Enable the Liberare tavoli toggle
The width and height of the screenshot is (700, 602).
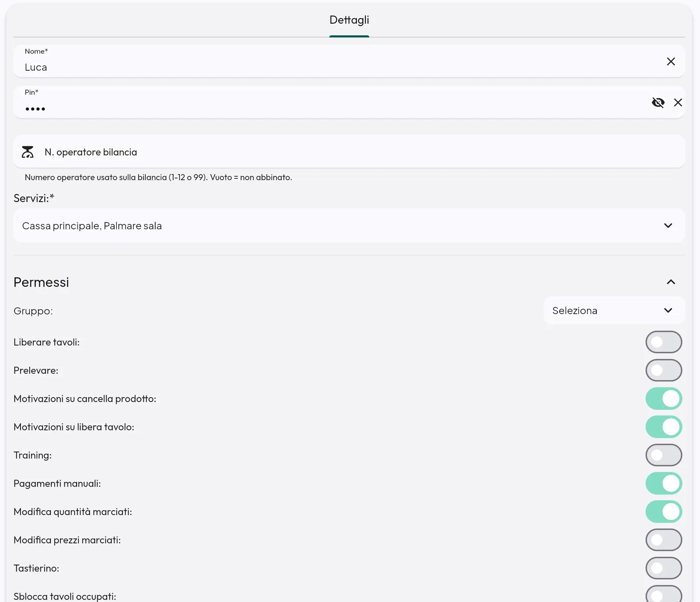tap(664, 342)
